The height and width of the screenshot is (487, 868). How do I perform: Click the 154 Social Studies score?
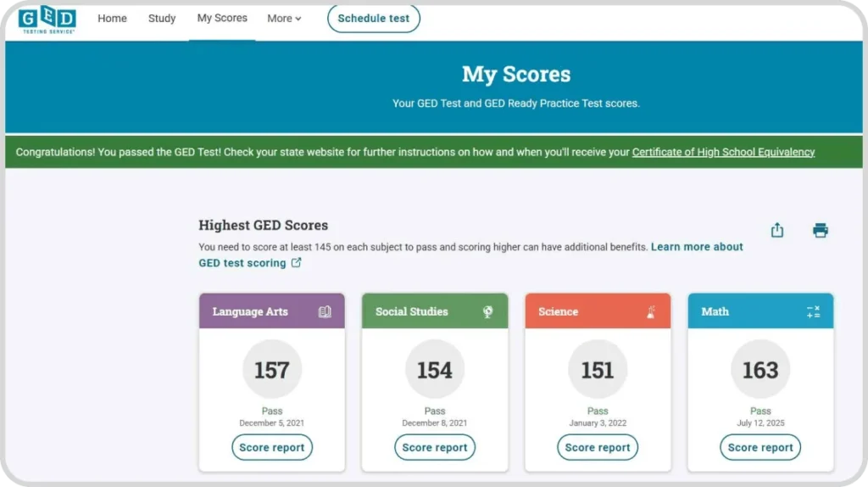click(x=435, y=370)
